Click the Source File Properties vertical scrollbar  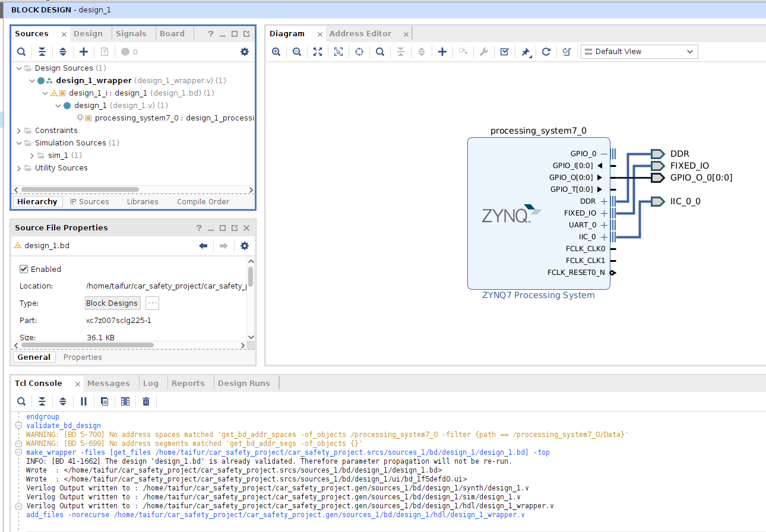(x=251, y=277)
